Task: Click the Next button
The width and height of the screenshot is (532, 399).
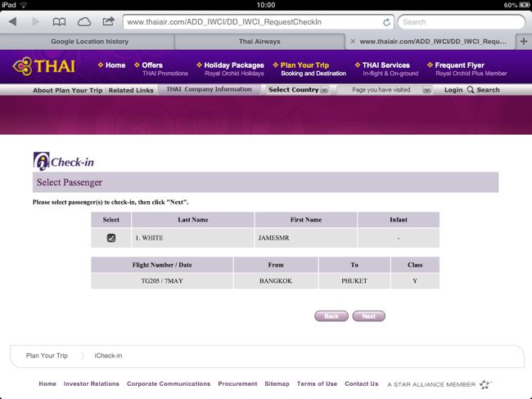Action: pyautogui.click(x=368, y=316)
